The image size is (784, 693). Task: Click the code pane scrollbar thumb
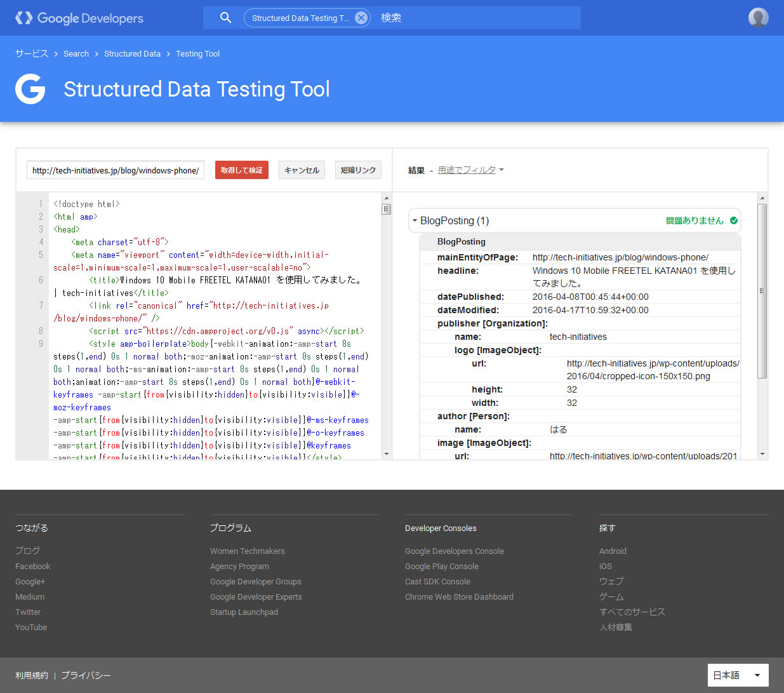[x=386, y=209]
